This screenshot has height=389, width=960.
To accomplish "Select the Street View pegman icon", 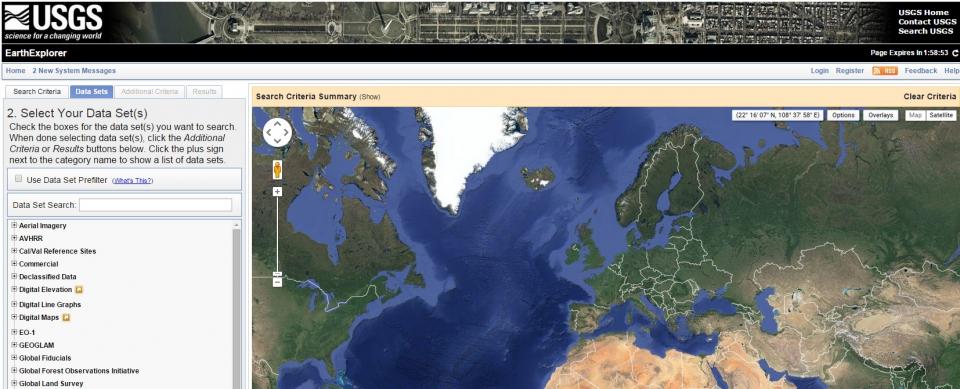I will [277, 170].
